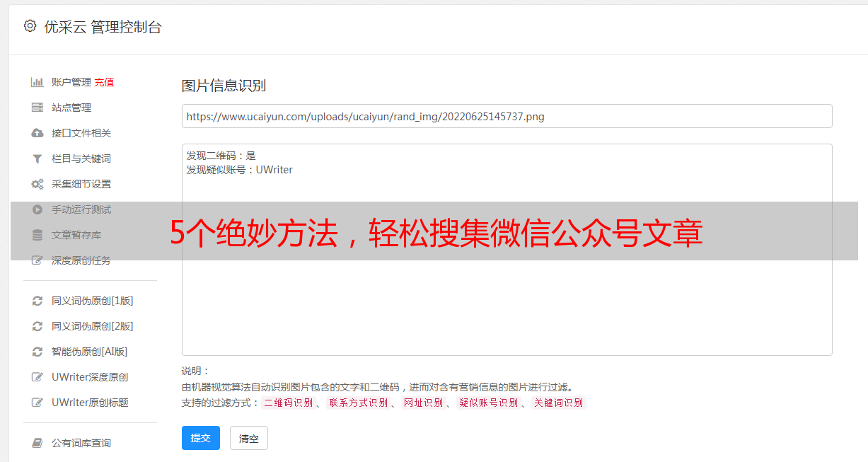Select 同义词伪原创[1版]

93,301
